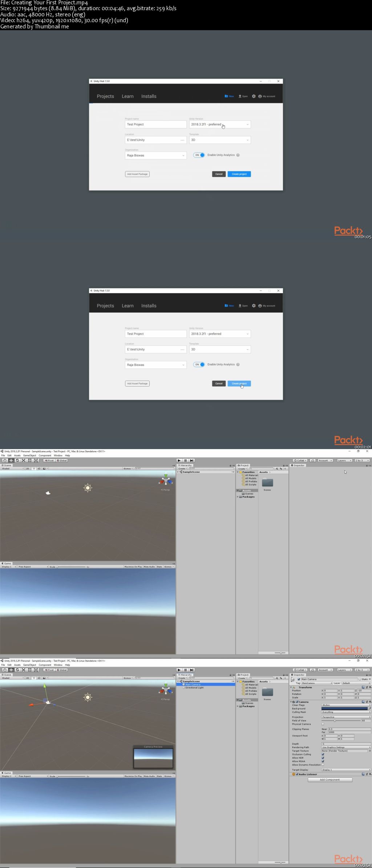Viewport: 372px width, 868px height.
Task: Open the Rendering Path dropdown
Action: click(346, 747)
